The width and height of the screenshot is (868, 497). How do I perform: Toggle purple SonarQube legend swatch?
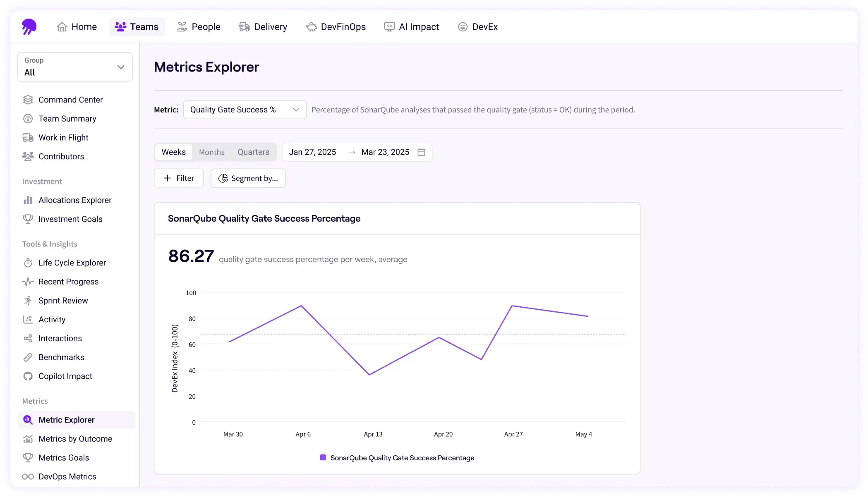[x=323, y=458]
